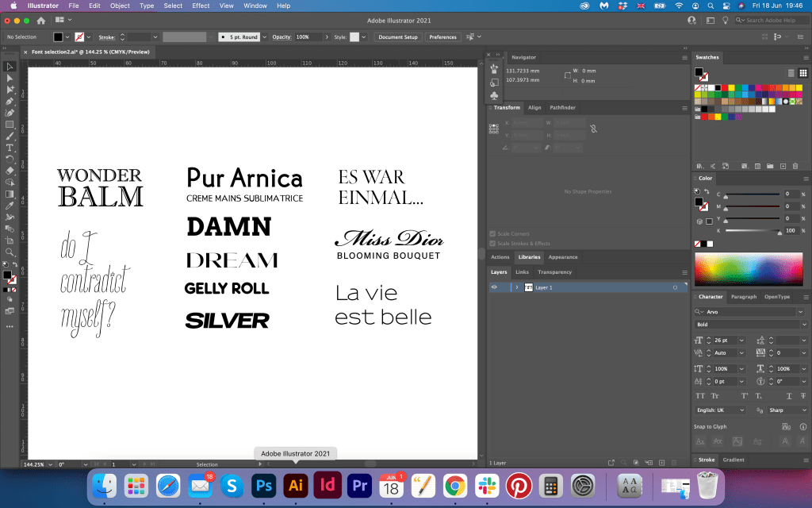This screenshot has height=508, width=812.
Task: Select the Direct Selection tool
Action: (x=10, y=78)
